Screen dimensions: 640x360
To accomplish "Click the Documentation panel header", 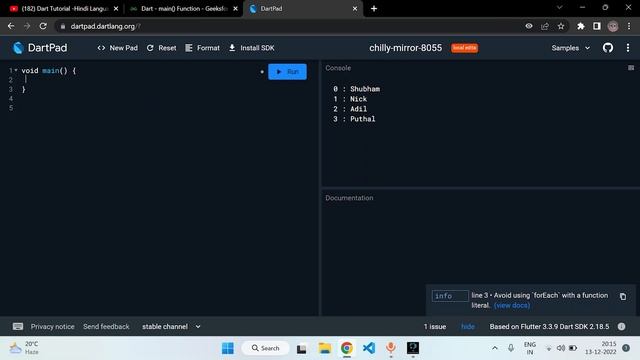I will pyautogui.click(x=349, y=198).
